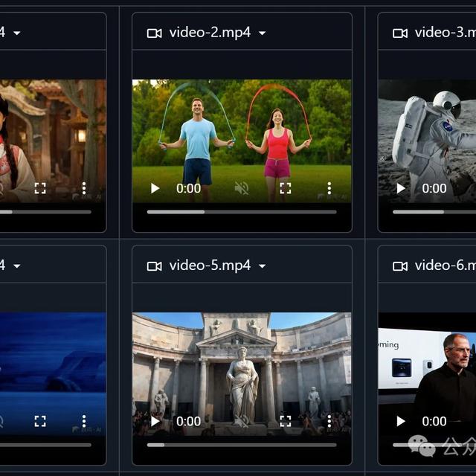This screenshot has width=476, height=476.
Task: Enter fullscreen on the blue ocean video
Action: [40, 421]
